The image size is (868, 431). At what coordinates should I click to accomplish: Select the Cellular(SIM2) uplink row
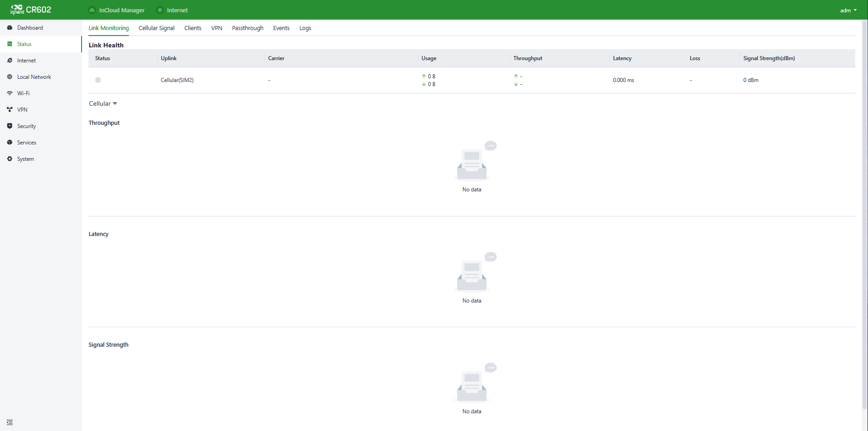click(472, 80)
